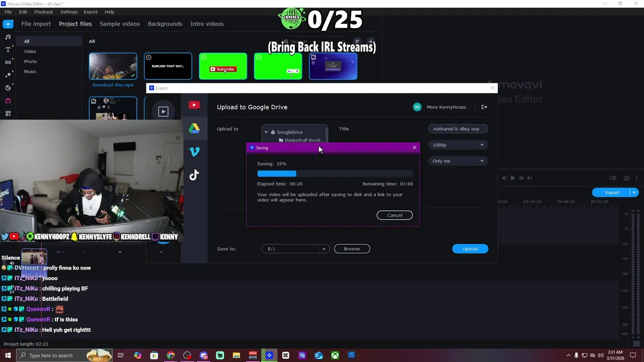644x362 pixels.
Task: Select the download this.mp4 thumbnail
Action: pos(113,66)
